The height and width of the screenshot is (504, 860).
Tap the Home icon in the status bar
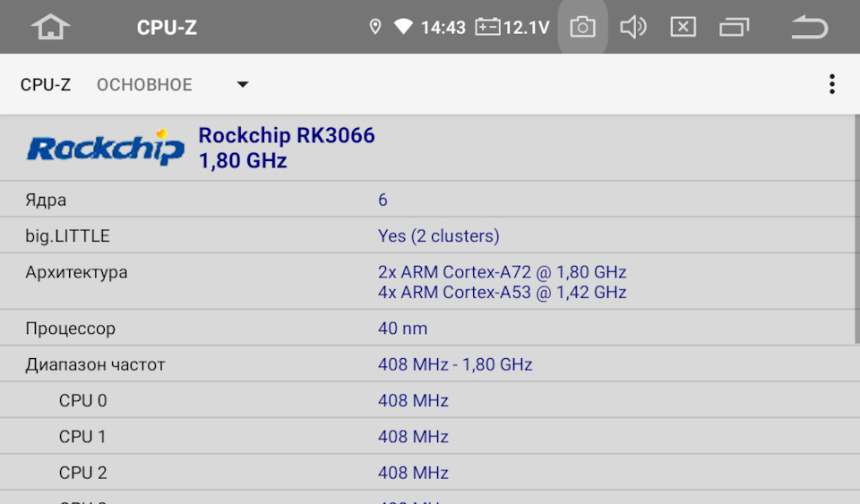point(50,27)
